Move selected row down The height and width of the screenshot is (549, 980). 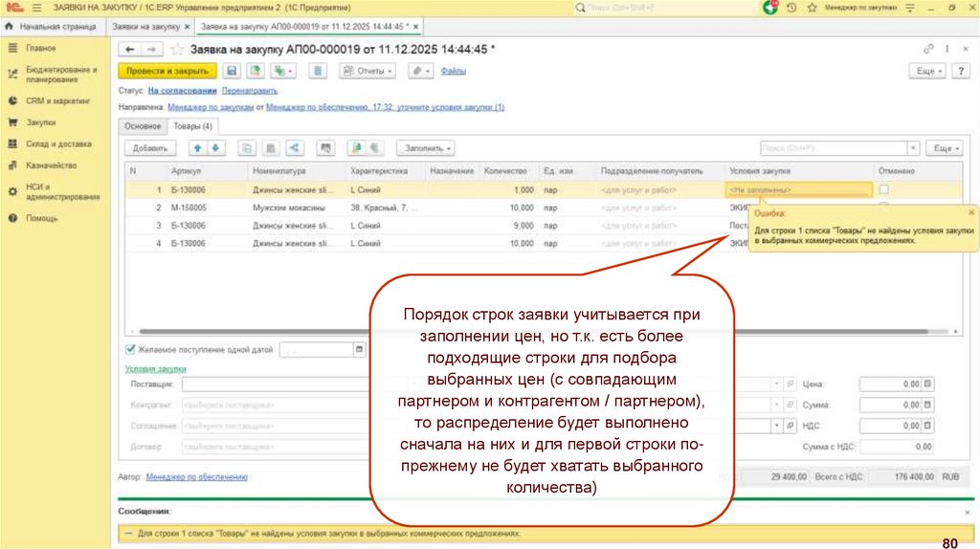(x=215, y=148)
